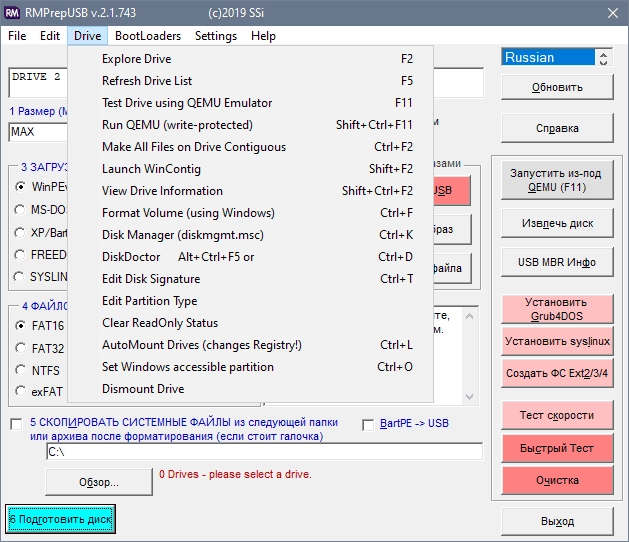Click the language list up/down spinner

603,57
